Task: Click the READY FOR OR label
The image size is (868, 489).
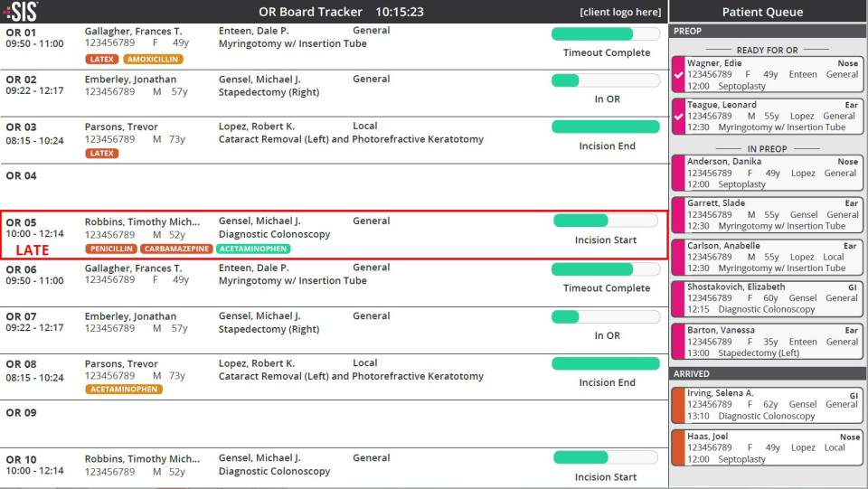Action: tap(767, 51)
